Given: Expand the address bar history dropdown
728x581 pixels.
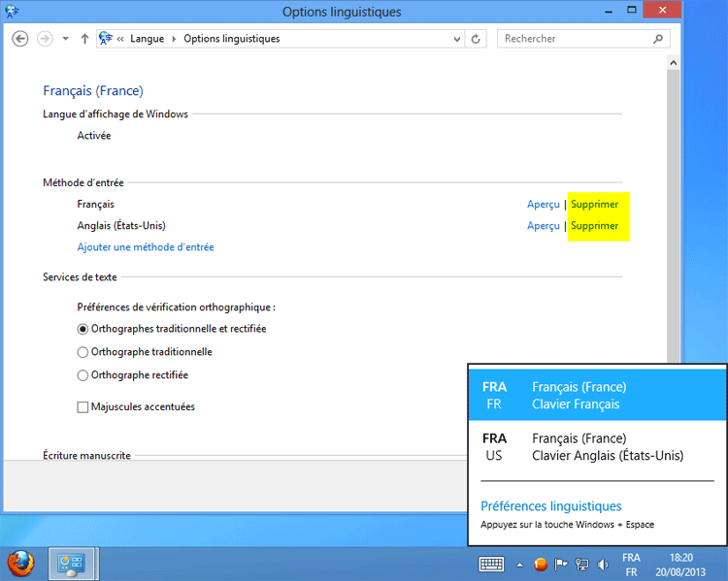Looking at the screenshot, I should [x=457, y=39].
